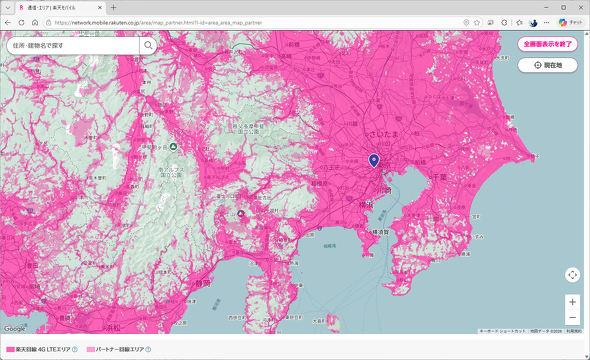Click the 浜松 city label
590x360 pixels.
coord(113,328)
